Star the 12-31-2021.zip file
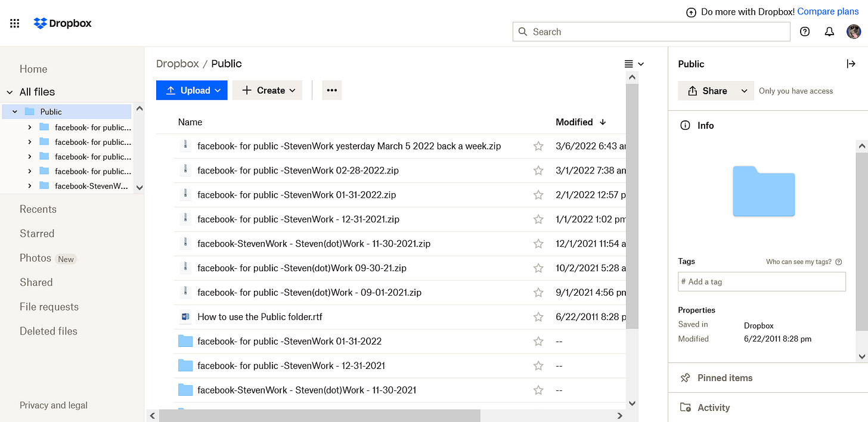868x422 pixels. 538,219
